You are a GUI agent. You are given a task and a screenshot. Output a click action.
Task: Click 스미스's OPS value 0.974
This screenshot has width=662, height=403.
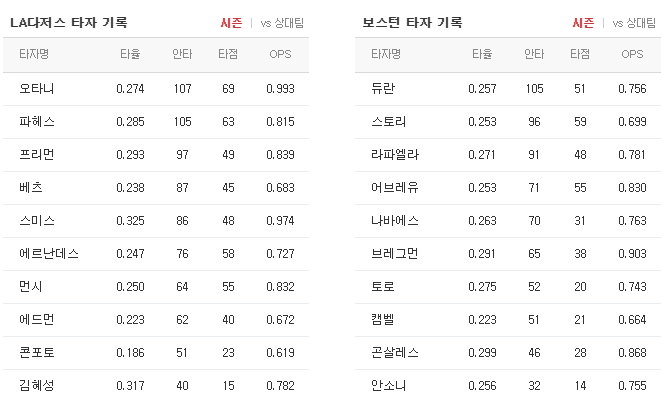[x=280, y=221]
